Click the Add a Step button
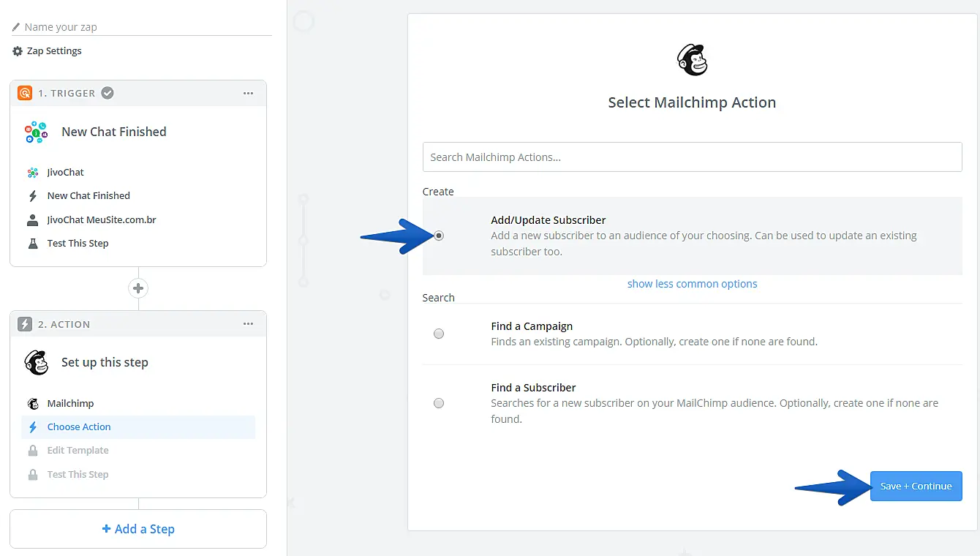Image resolution: width=980 pixels, height=556 pixels. tap(138, 529)
